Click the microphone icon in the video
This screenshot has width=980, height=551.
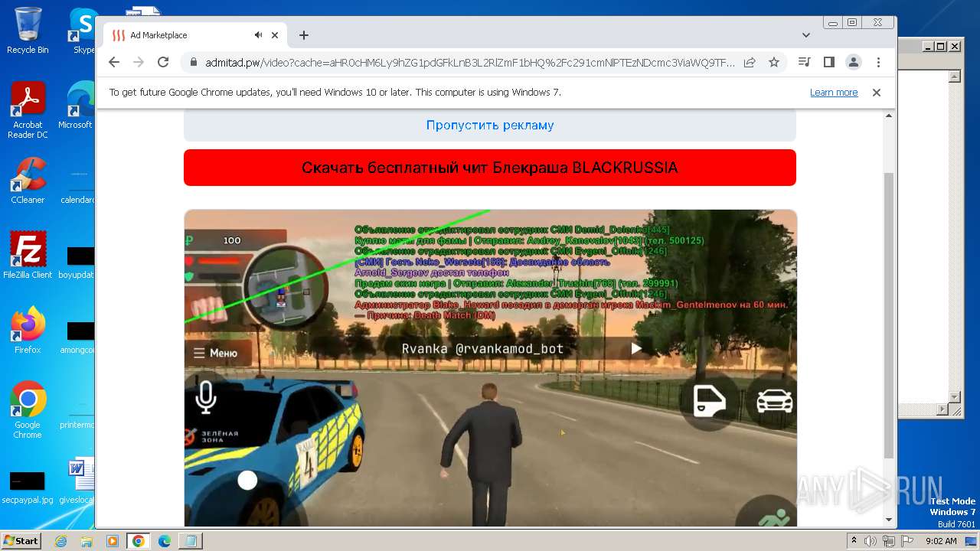pyautogui.click(x=205, y=397)
